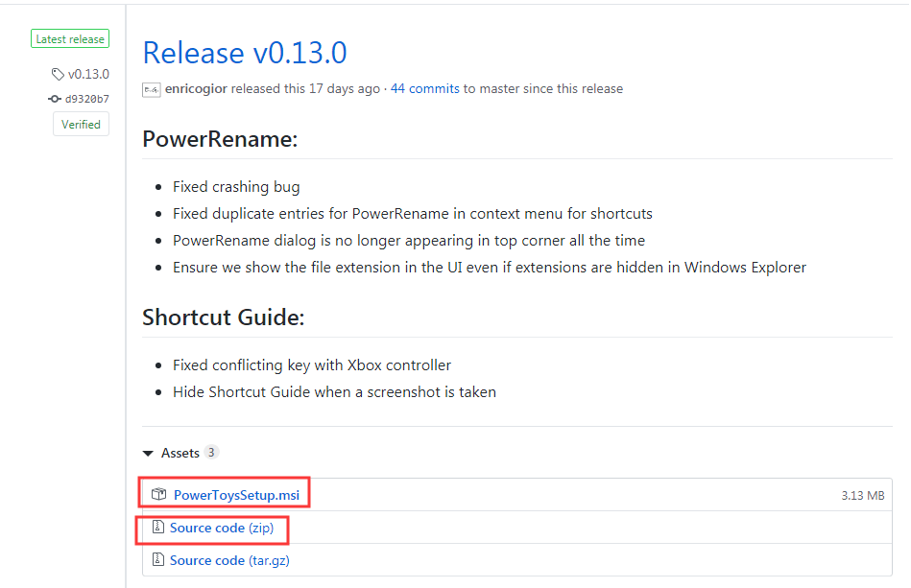This screenshot has width=911, height=588.
Task: Click the commit icon next to d9320b7
Action: pos(55,99)
